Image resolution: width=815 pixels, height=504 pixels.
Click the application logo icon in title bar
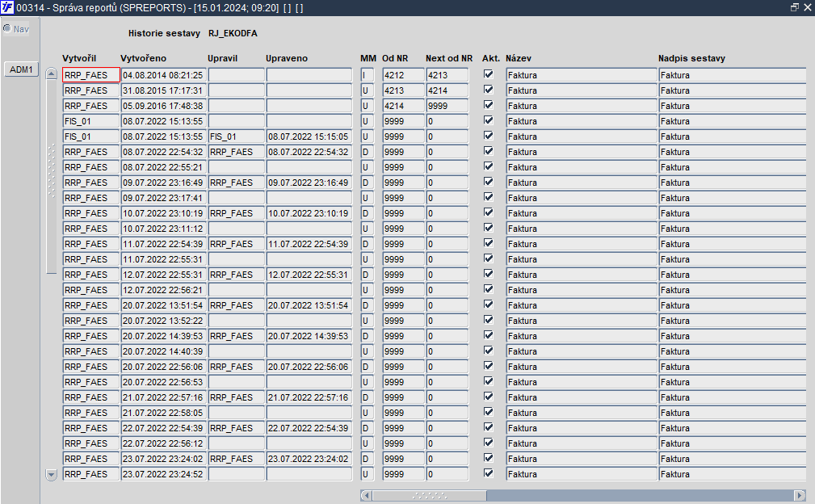7,7
